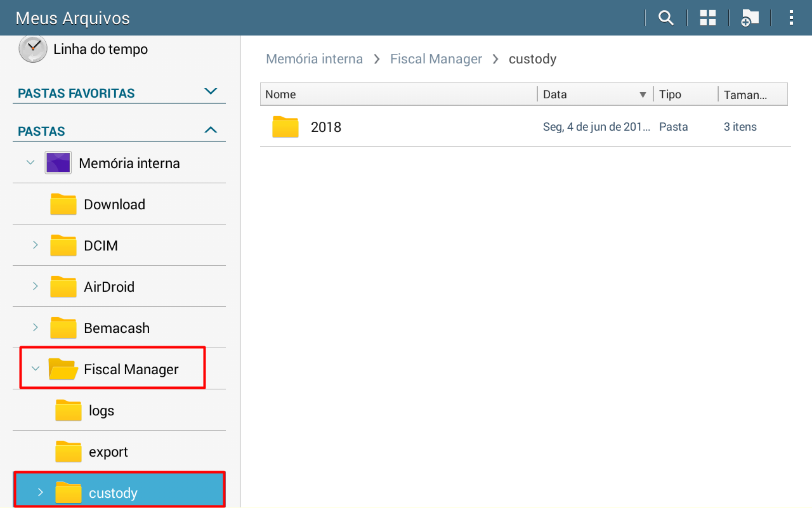Click the AirDroid folder icon
812x508 pixels.
63,287
